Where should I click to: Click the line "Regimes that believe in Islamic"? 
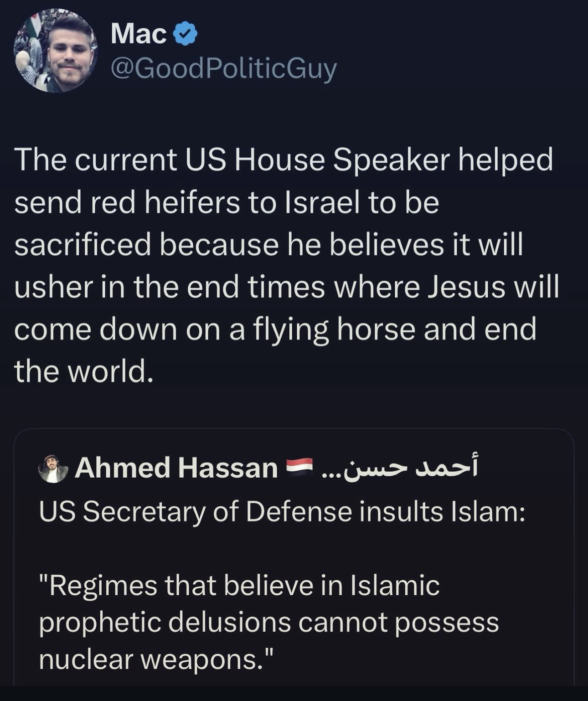[239, 585]
